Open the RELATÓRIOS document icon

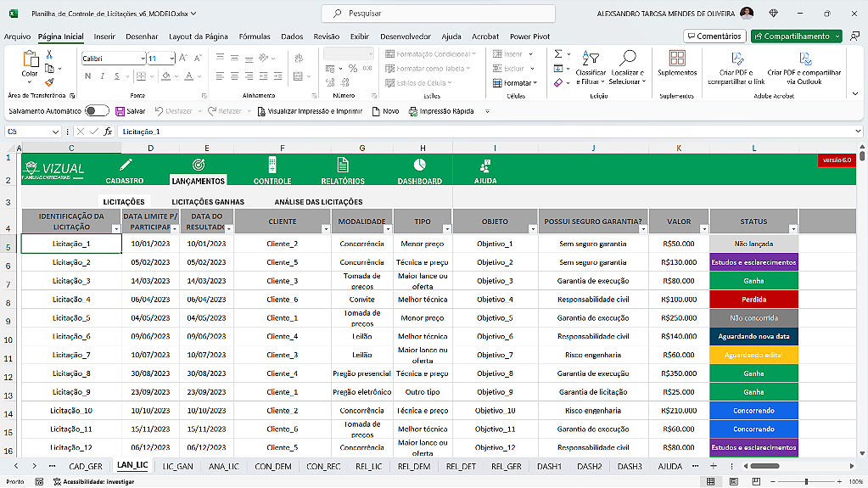343,165
